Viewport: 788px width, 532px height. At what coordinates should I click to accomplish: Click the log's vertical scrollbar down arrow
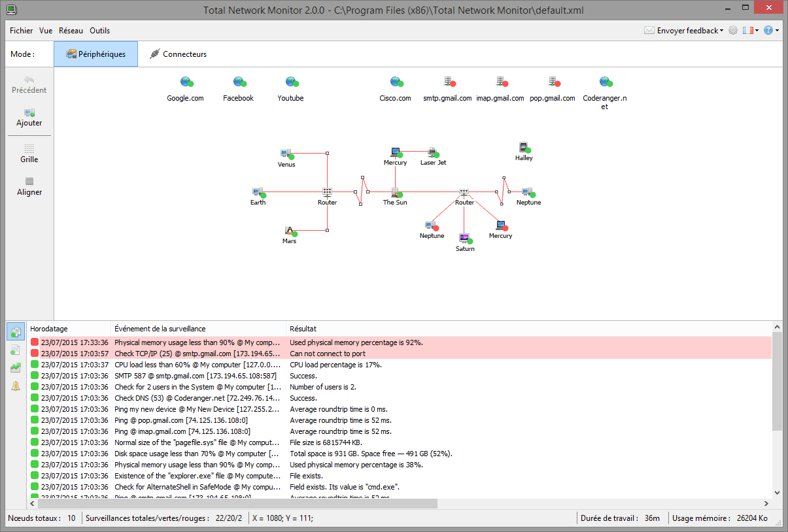pos(777,493)
